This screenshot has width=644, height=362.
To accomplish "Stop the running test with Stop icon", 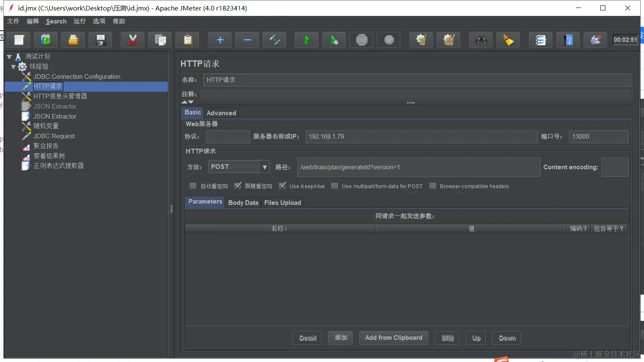I will pyautogui.click(x=361, y=40).
